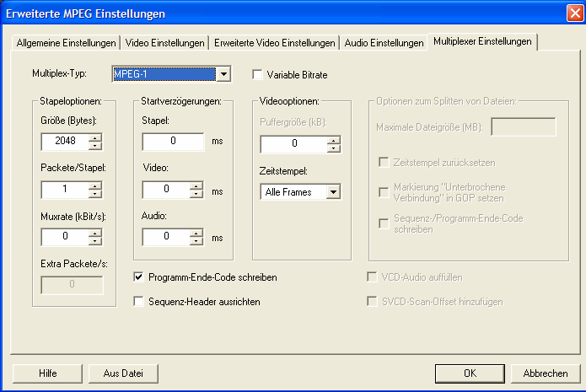Select the Audio Einstellungen tab

point(384,43)
